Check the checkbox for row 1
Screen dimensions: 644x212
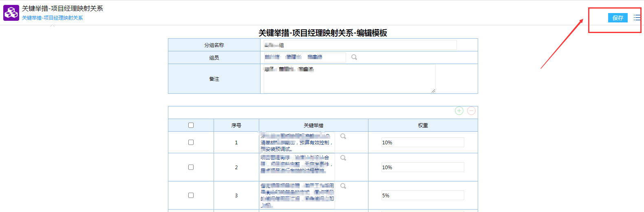click(x=191, y=142)
